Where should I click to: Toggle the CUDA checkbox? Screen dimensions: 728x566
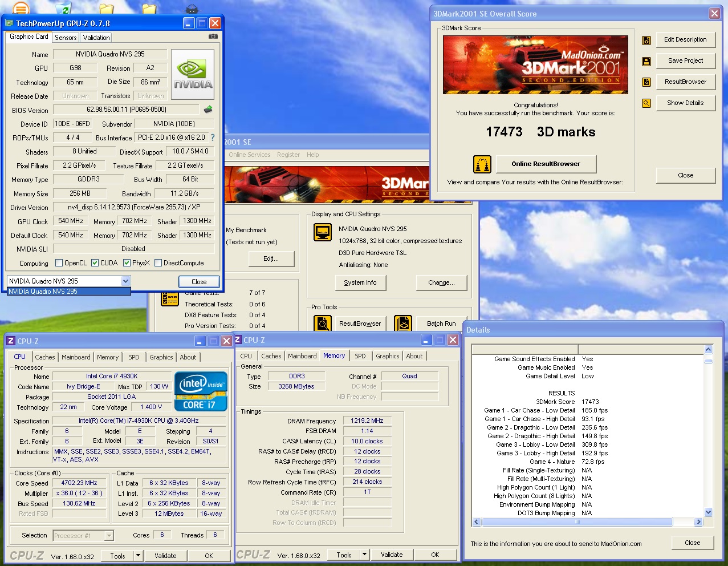[95, 263]
